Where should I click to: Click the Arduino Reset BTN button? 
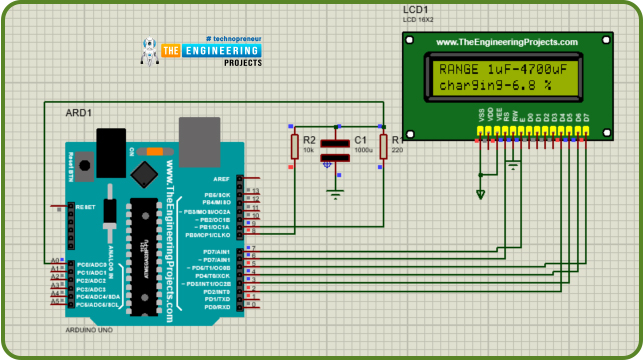[84, 166]
